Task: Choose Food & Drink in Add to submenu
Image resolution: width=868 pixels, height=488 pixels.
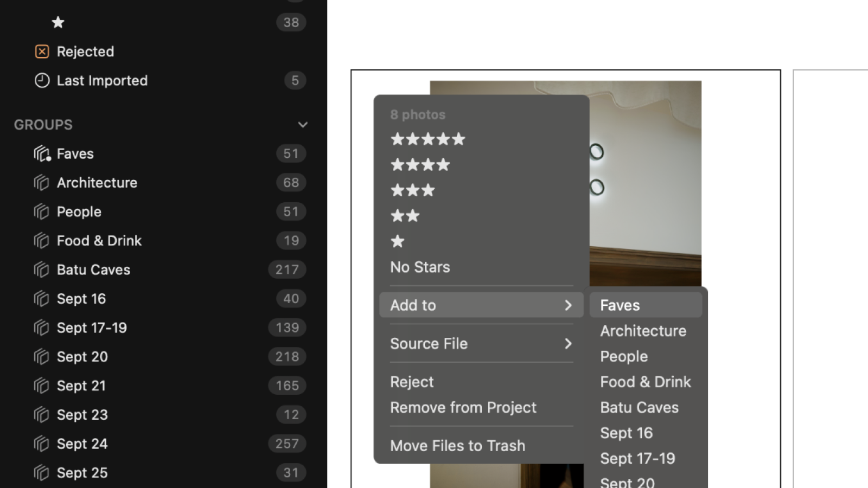Action: click(646, 382)
